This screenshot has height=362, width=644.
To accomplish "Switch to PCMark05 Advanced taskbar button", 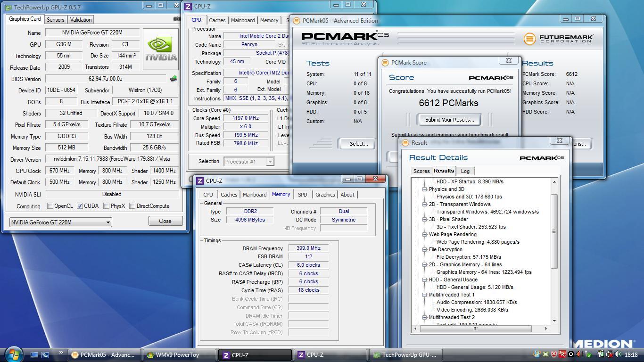I will (104, 355).
